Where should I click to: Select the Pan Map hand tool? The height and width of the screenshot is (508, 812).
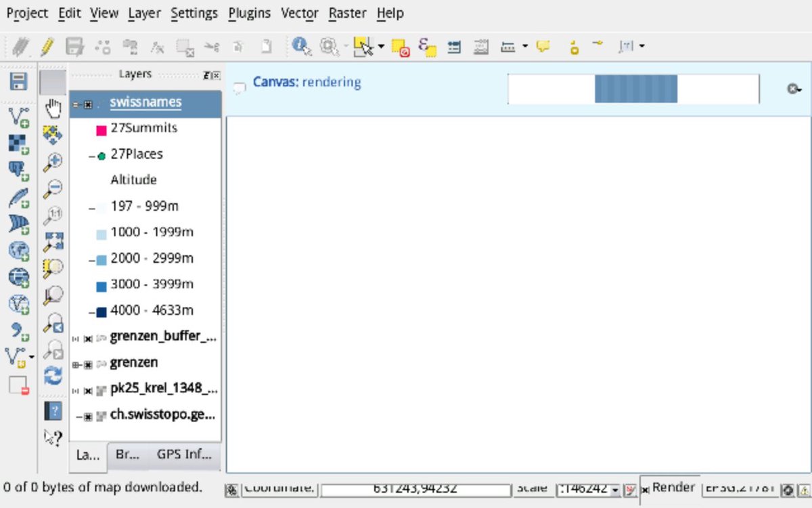[x=53, y=108]
